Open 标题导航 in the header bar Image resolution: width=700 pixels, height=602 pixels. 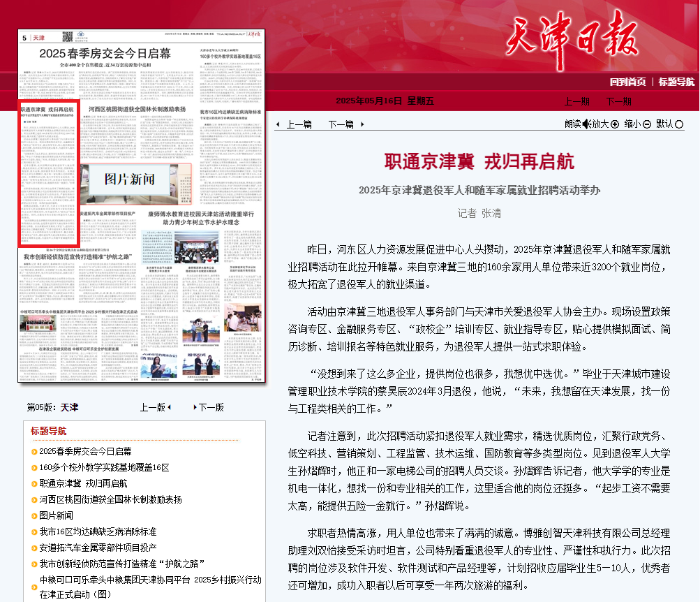(x=676, y=82)
